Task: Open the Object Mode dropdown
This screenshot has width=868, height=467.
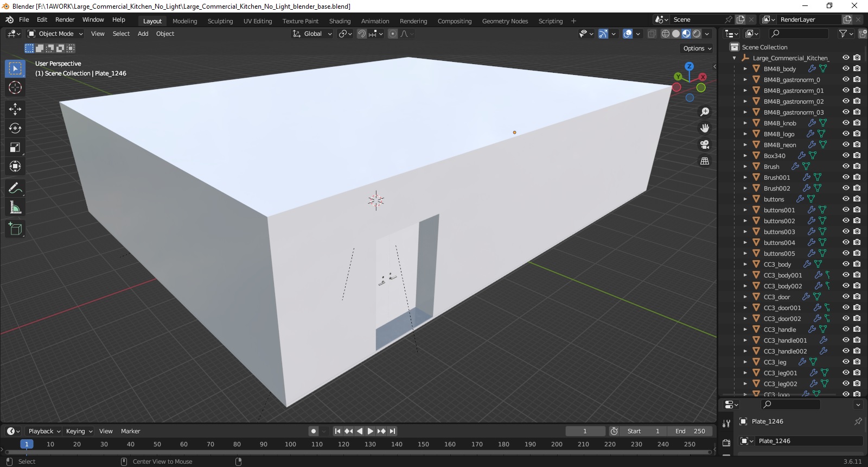Action: tap(55, 34)
